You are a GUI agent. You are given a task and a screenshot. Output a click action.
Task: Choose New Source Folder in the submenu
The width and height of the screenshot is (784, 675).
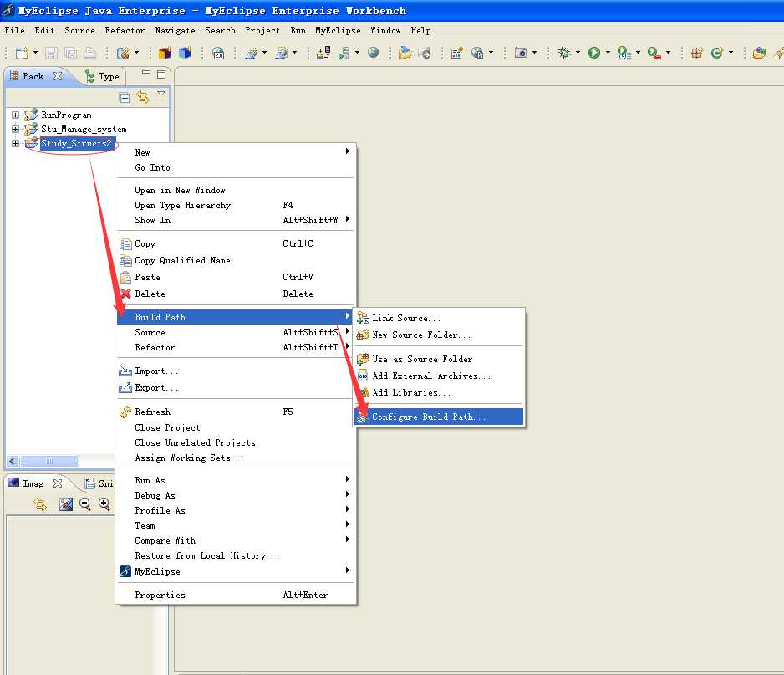point(439,335)
